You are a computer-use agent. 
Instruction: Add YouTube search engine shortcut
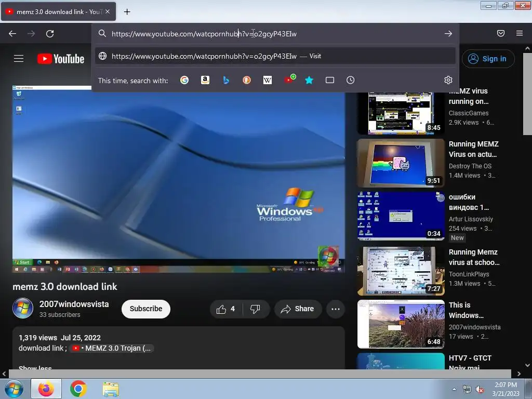[x=290, y=79]
